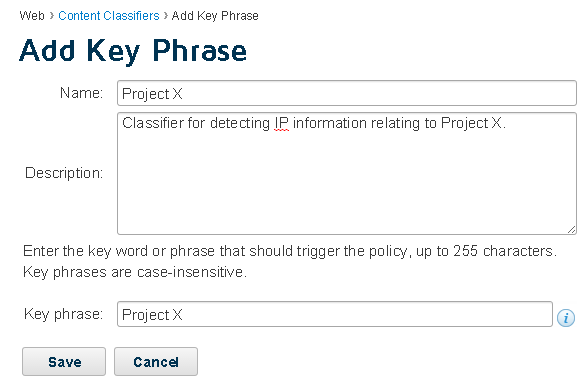Click the Add Key Phrase breadcrumb text
Image resolution: width=577 pixels, height=378 pixels.
click(215, 16)
